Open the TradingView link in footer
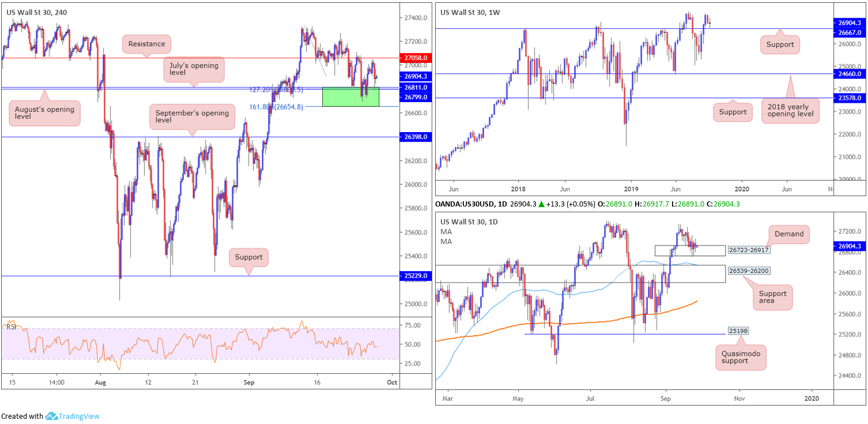This screenshot has height=424, width=868. point(79,416)
